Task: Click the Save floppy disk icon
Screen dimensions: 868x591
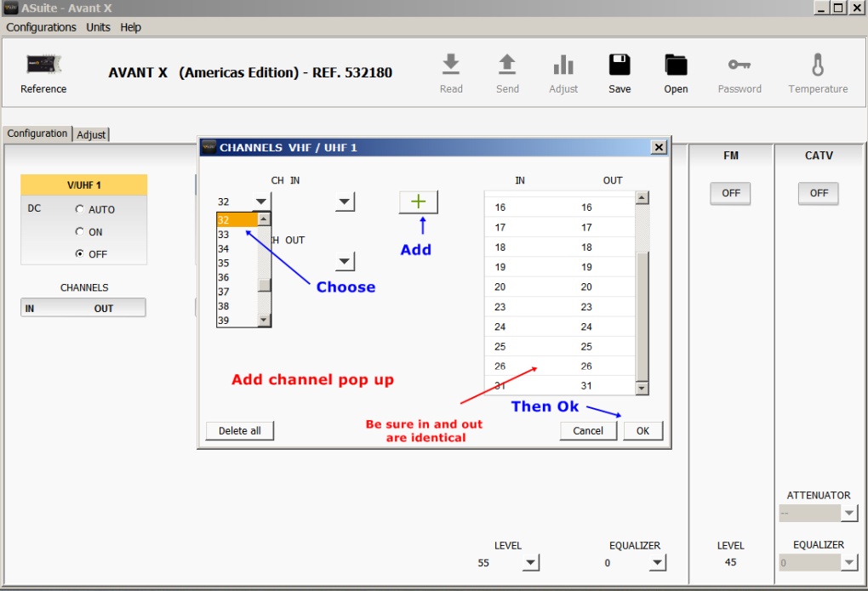Action: 620,65
